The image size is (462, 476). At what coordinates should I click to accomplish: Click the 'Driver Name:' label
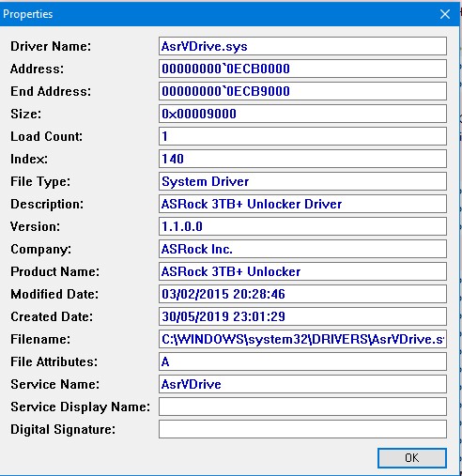(51, 46)
